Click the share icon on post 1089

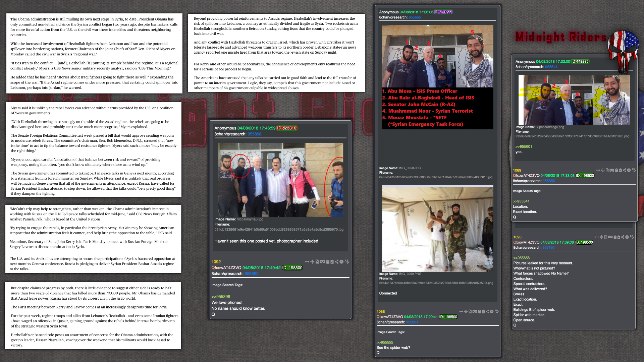pos(625,170)
